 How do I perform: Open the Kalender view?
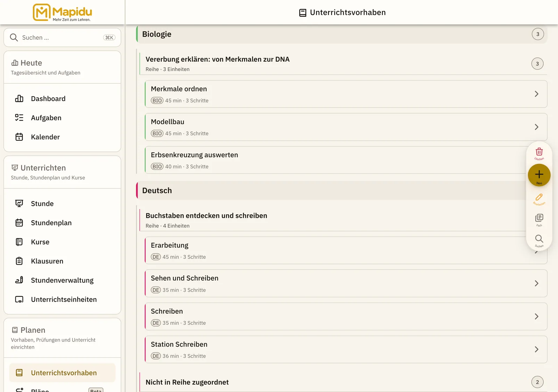62,137
